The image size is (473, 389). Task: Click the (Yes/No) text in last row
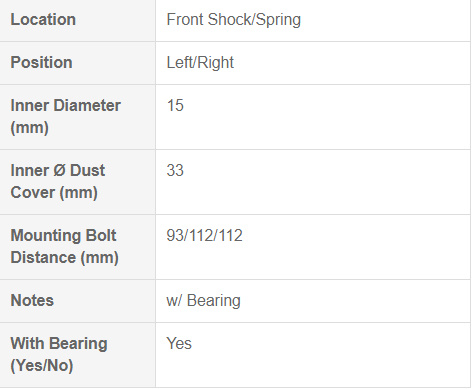click(42, 366)
